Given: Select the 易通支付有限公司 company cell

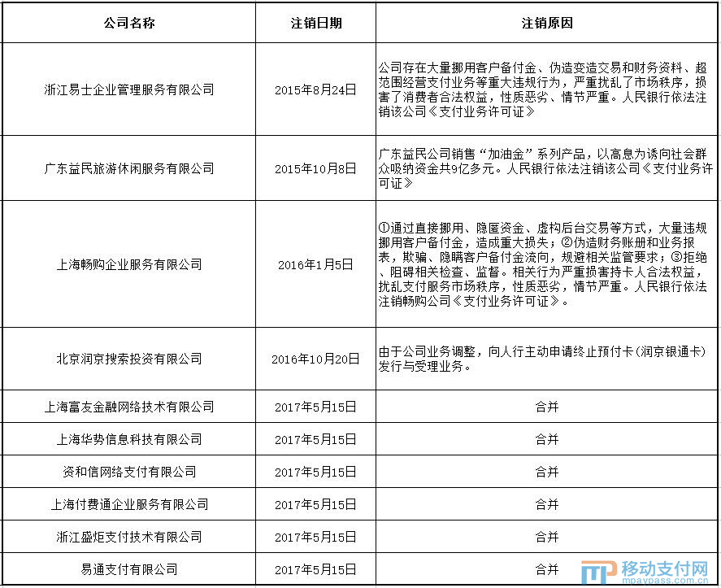Looking at the screenshot, I should click(129, 569).
